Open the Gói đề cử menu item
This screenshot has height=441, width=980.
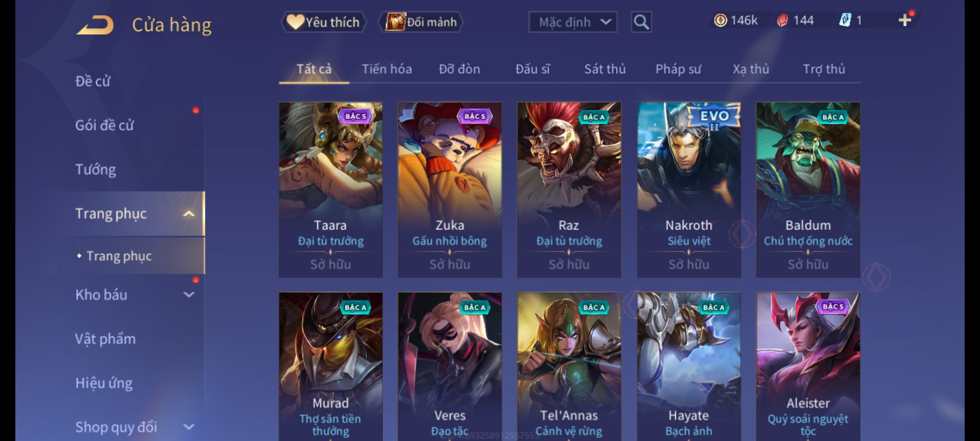click(104, 125)
